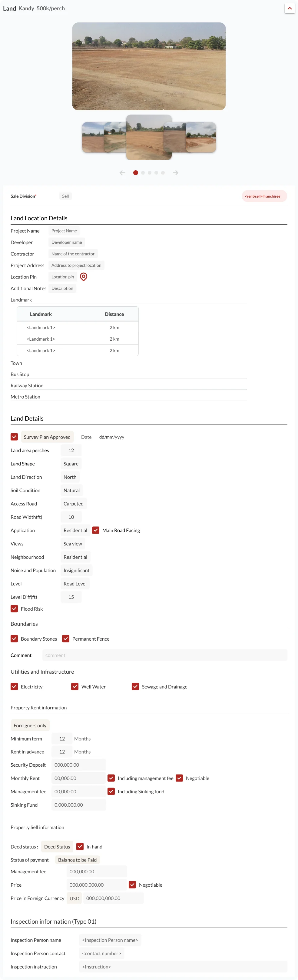Click the Inspection Instruction field
The image size is (298, 980).
tap(183, 967)
